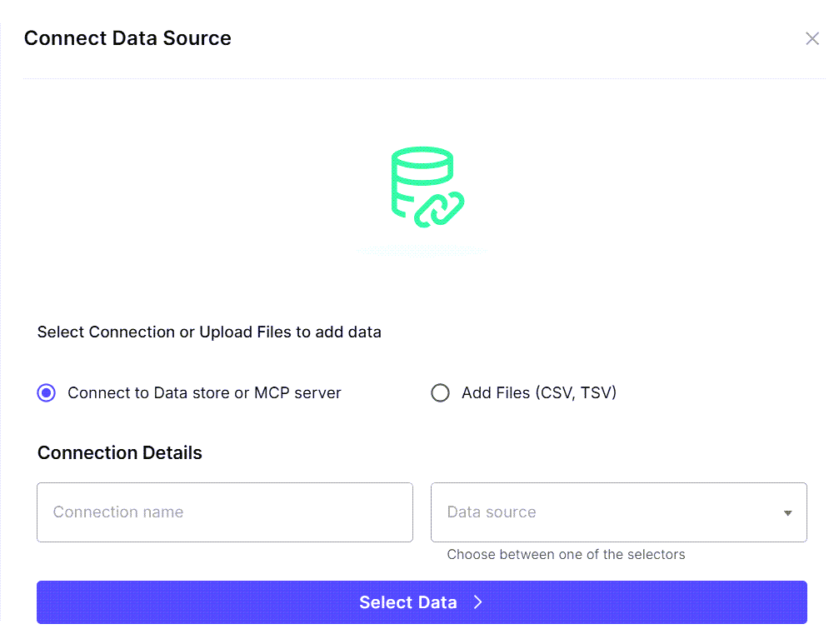Select the Add Files (CSV, TSV) radio button
Viewport: 839px width, 644px height.
tap(440, 392)
